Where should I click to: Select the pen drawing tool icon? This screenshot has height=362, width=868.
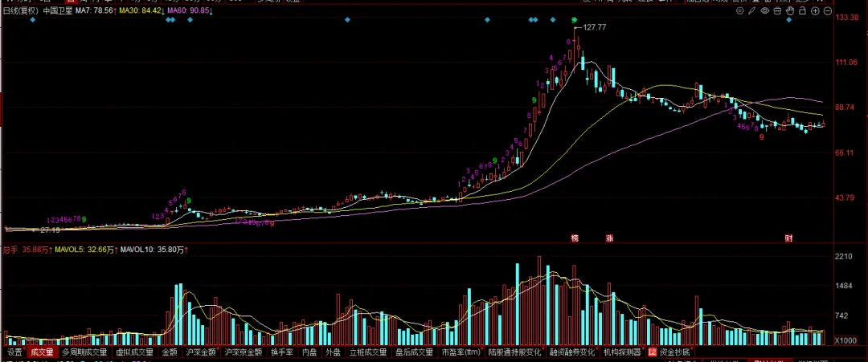[x=753, y=10]
